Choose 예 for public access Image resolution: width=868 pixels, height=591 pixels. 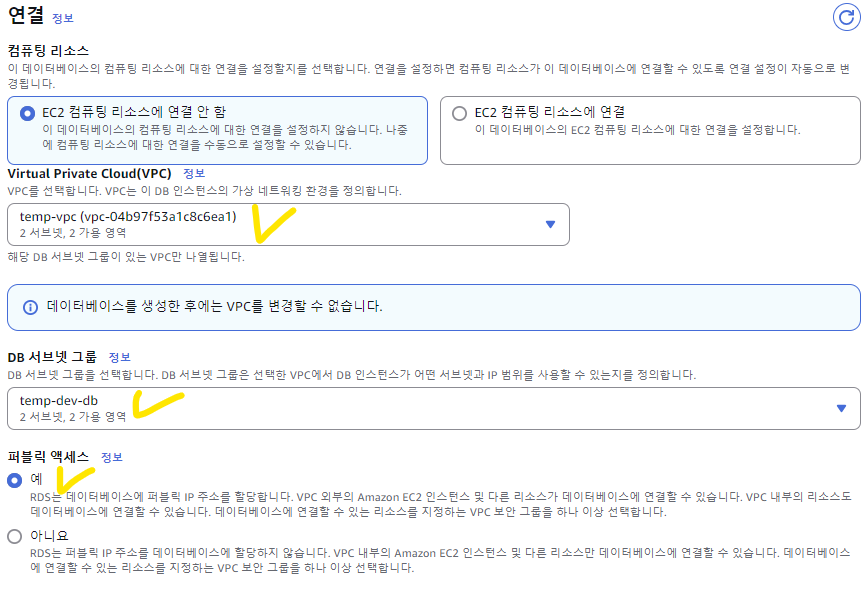[x=14, y=480]
